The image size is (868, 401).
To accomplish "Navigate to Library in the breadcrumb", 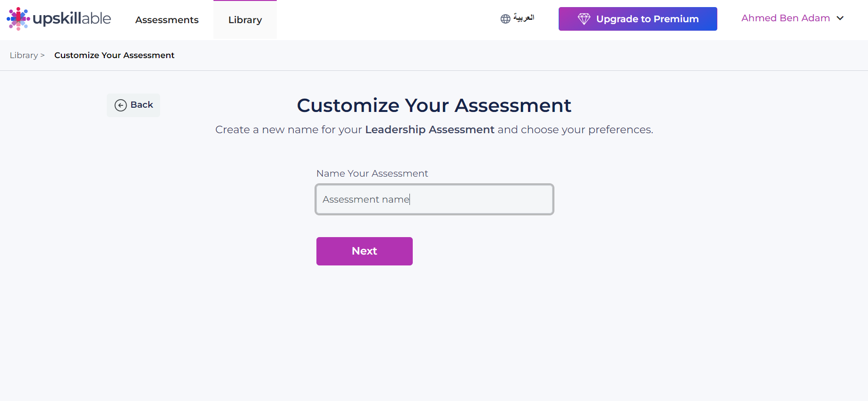I will click(24, 55).
